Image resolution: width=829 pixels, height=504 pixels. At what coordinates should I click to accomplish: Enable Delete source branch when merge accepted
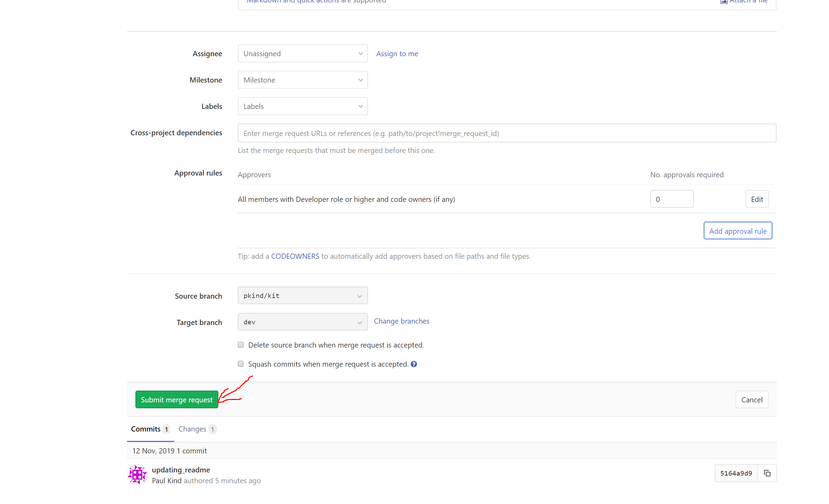point(241,344)
